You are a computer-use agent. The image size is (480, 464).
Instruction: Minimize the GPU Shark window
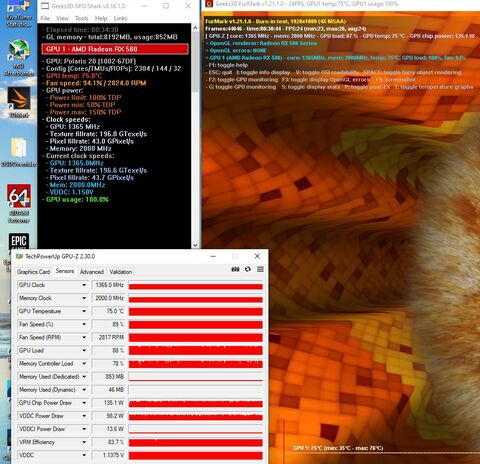pos(144,6)
